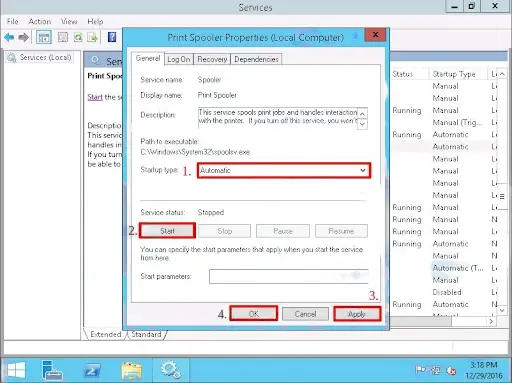
Task: Click the services list scroll-up arrow
Action: [502, 74]
